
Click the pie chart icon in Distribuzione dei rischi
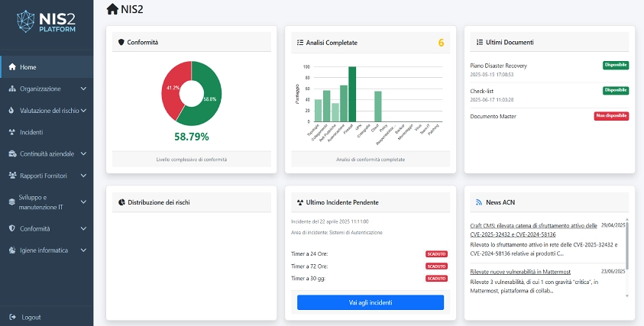click(x=121, y=202)
